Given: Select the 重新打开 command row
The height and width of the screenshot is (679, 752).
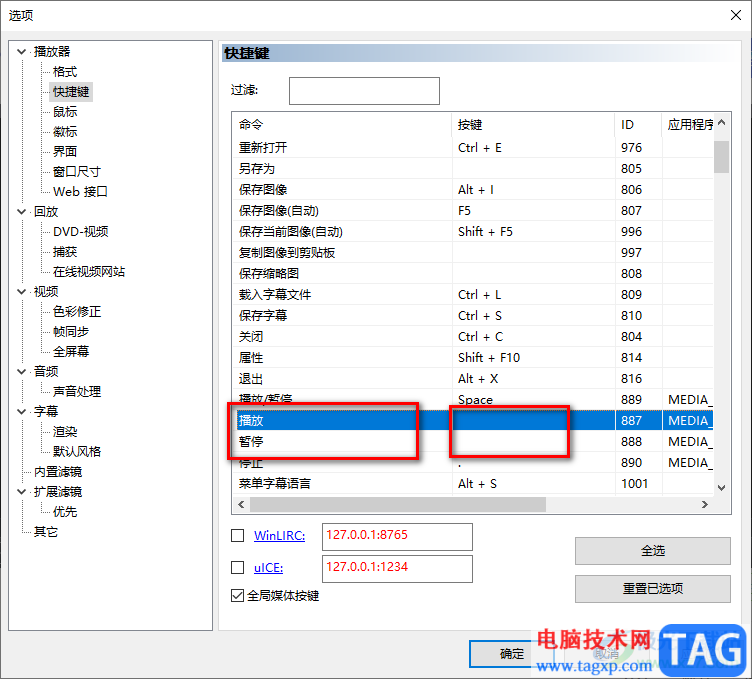Looking at the screenshot, I should click(472, 148).
